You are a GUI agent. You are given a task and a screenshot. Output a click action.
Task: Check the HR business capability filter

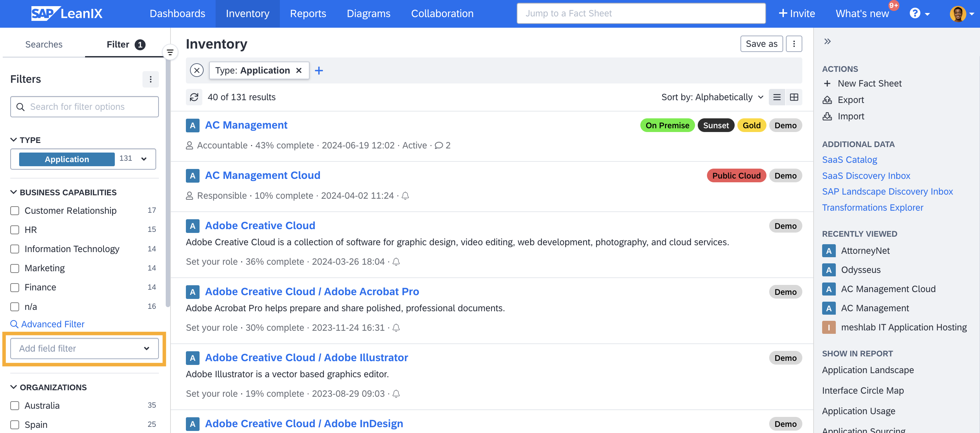pos(15,229)
